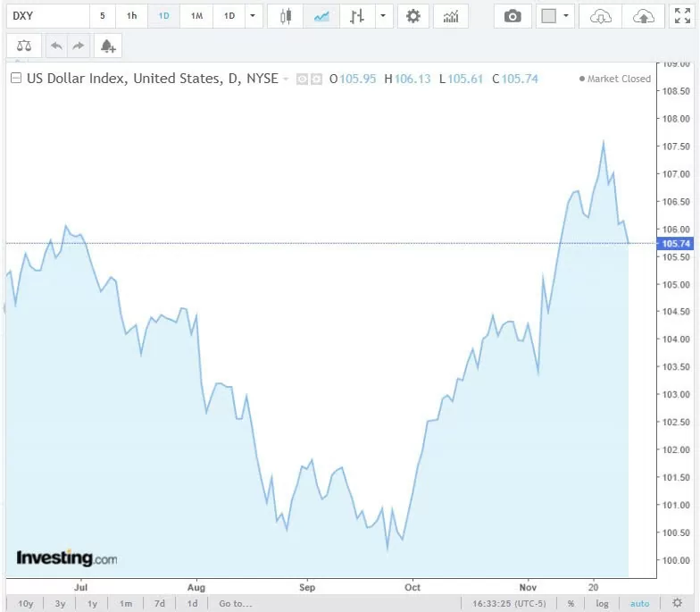Select the candlestick chart style icon

(286, 16)
